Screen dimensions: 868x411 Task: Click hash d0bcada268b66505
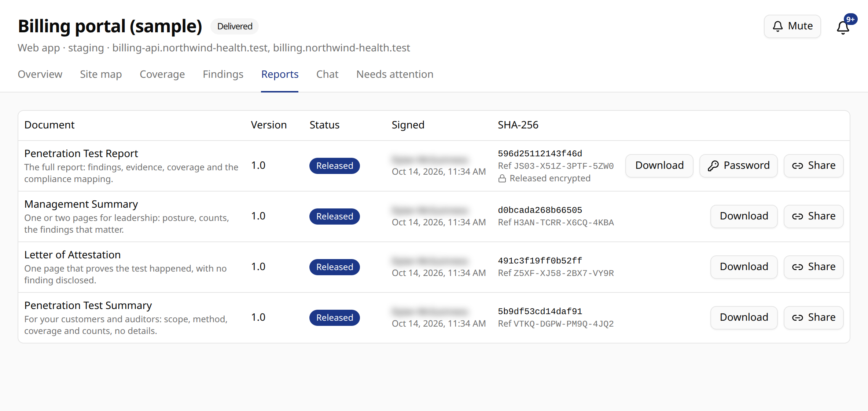click(x=540, y=210)
